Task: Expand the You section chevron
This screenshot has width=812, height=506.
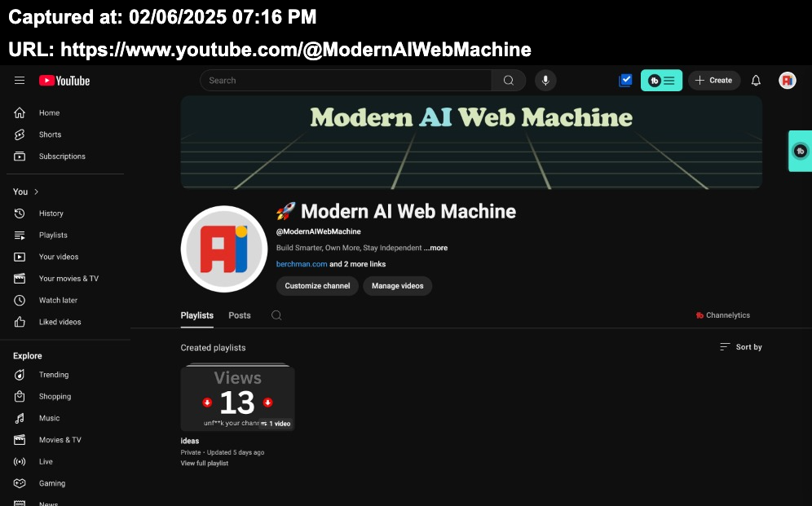Action: [x=36, y=191]
